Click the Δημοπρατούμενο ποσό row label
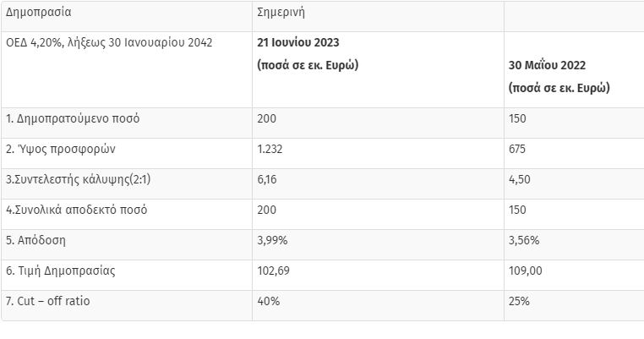 click(73, 118)
